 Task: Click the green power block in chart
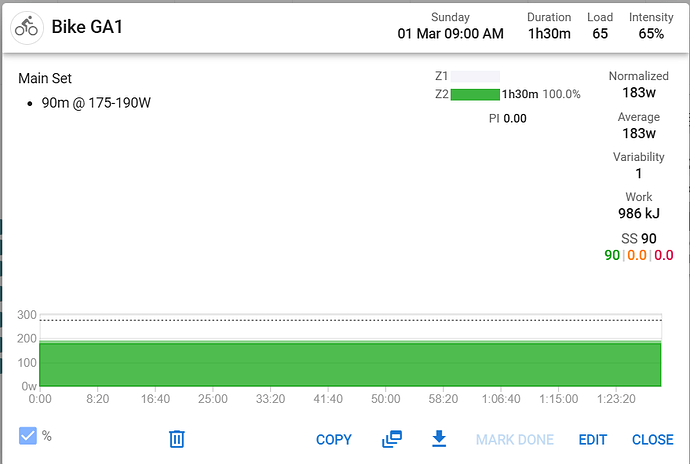coord(350,365)
